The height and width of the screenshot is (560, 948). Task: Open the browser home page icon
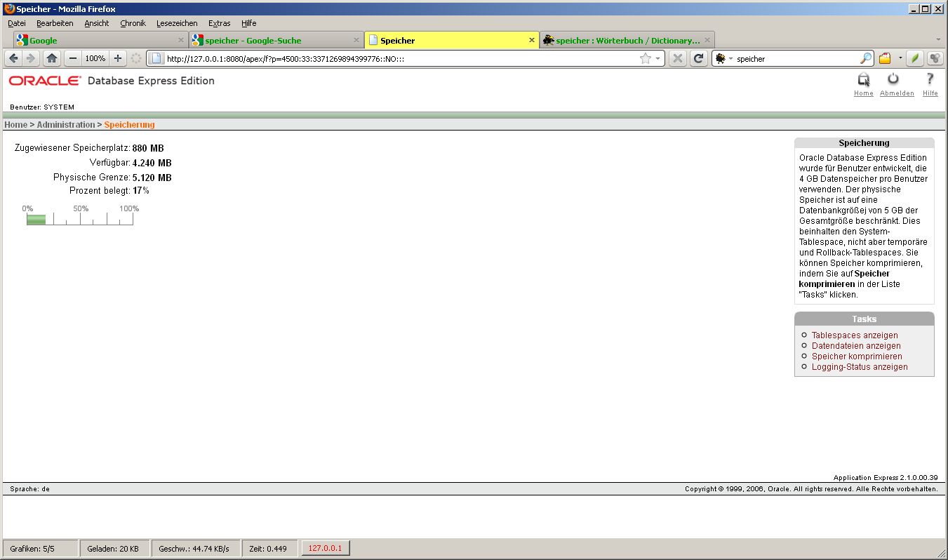coord(52,59)
